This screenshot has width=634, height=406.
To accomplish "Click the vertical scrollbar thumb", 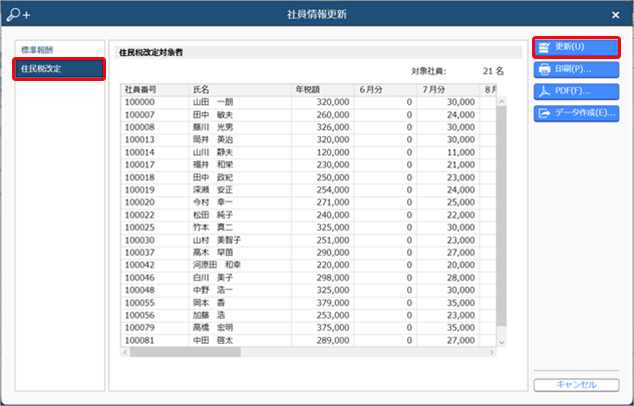I will point(501,216).
